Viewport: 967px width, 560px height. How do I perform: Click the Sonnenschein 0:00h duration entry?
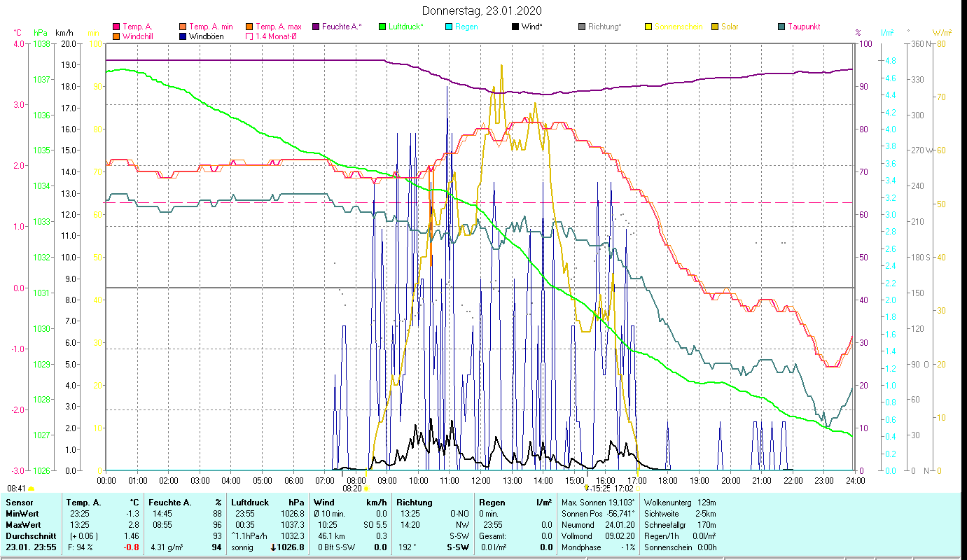click(x=680, y=547)
